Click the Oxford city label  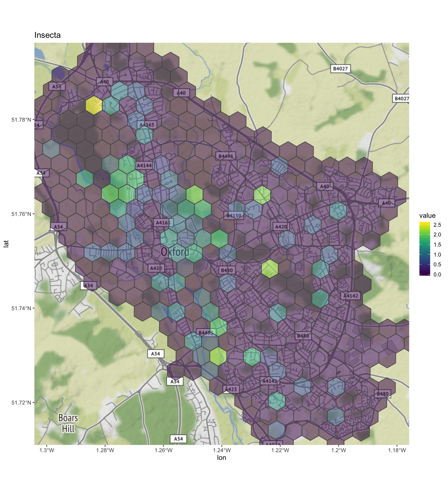point(175,252)
